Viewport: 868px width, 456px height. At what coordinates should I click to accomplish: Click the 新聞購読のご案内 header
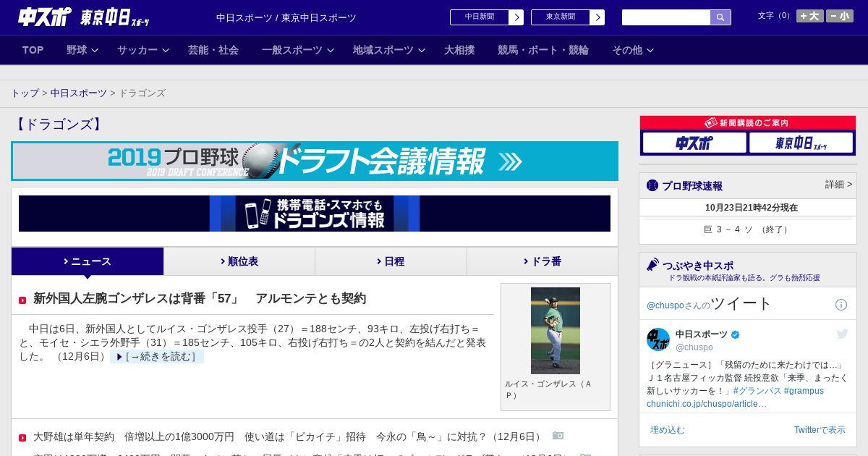[x=747, y=123]
